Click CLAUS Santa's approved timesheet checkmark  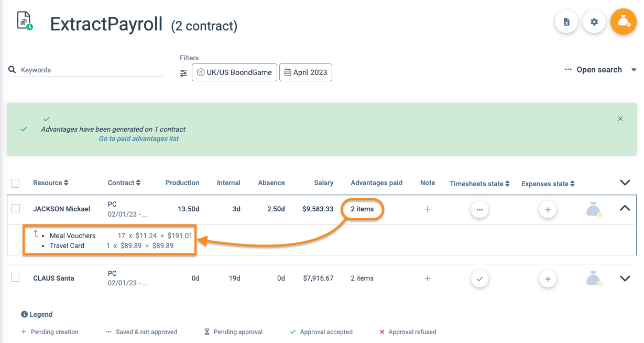click(x=479, y=279)
